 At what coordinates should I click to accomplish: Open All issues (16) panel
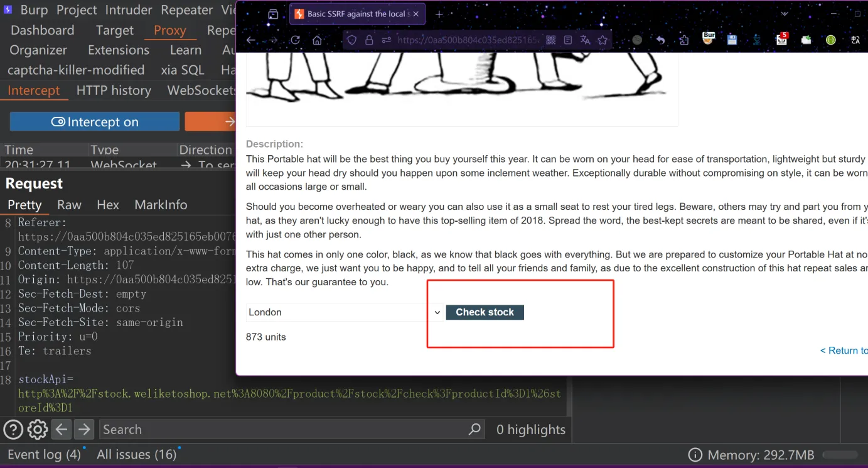[136, 454]
